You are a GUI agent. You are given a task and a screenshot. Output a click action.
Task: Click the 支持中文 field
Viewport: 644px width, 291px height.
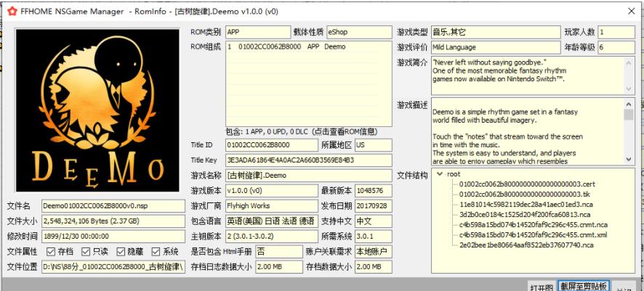click(x=374, y=221)
